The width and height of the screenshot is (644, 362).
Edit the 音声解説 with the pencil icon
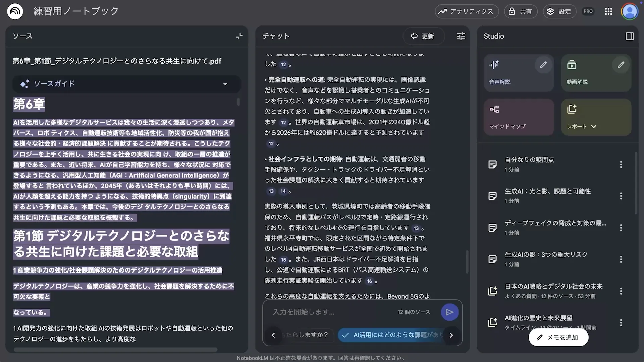coord(544,65)
